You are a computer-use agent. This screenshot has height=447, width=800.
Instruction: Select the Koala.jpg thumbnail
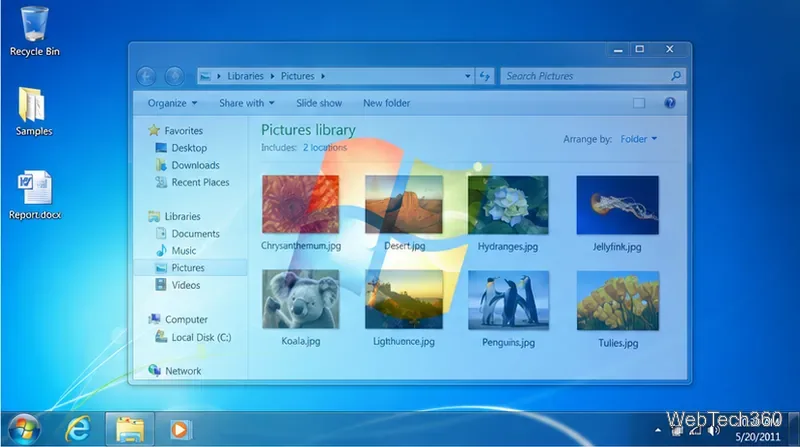pos(301,300)
